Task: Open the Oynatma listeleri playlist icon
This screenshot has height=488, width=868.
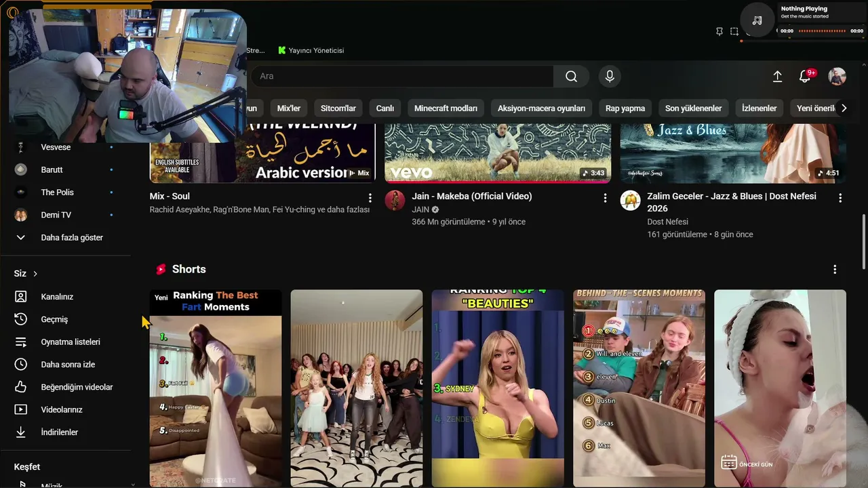Action: pos(21,342)
